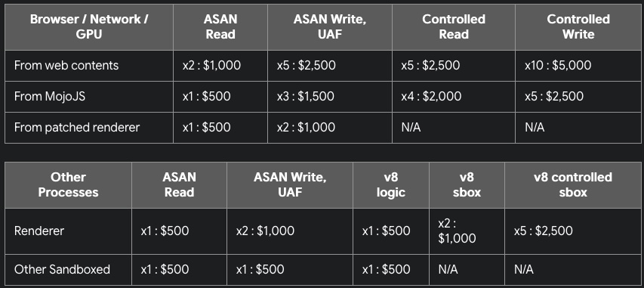Viewport: 644px width, 288px height.
Task: Select the 'Controlled Read' column header
Action: [x=454, y=26]
